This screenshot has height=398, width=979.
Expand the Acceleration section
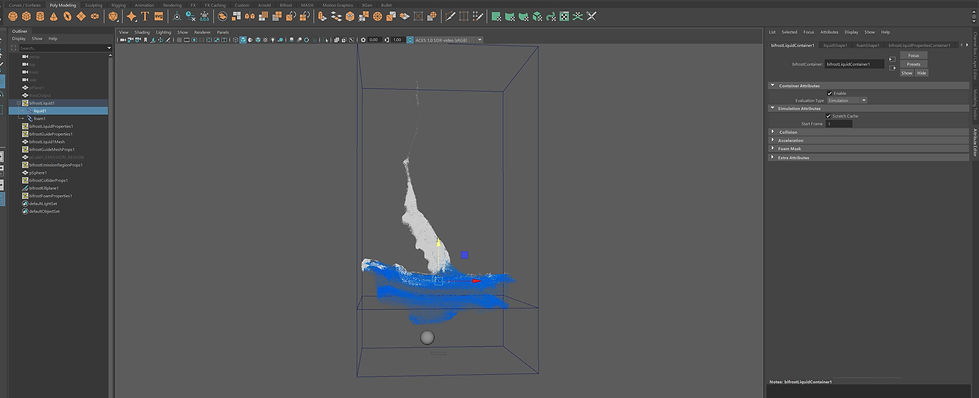[x=772, y=140]
